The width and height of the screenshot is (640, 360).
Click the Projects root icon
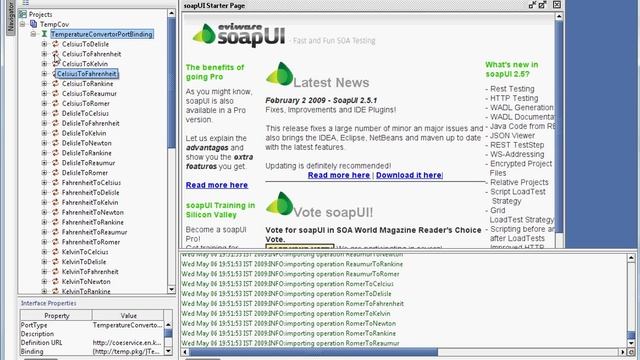click(x=23, y=14)
